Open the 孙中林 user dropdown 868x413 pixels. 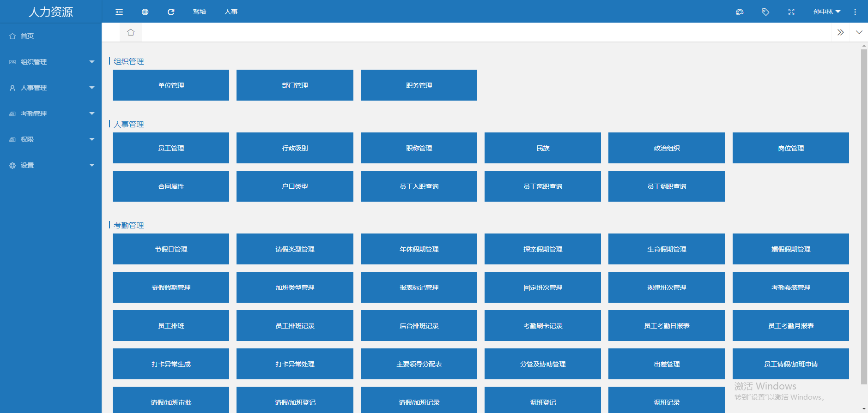point(826,12)
